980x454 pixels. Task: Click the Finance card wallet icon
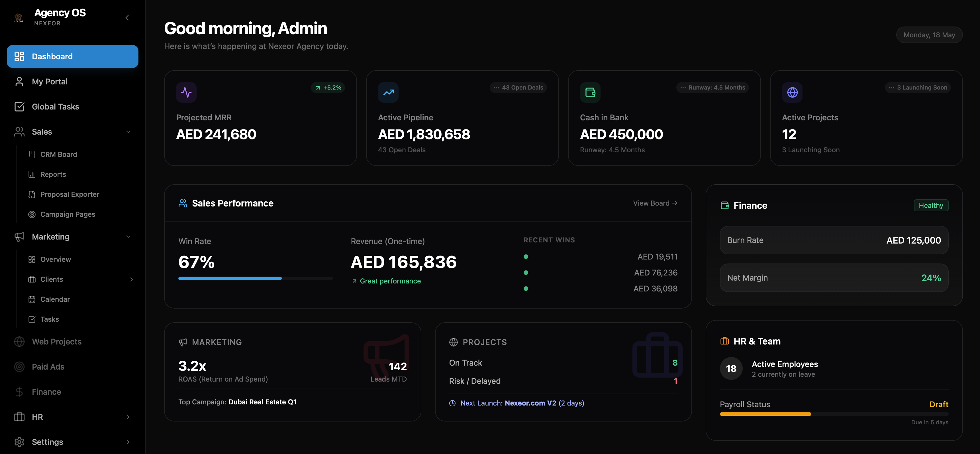(725, 206)
